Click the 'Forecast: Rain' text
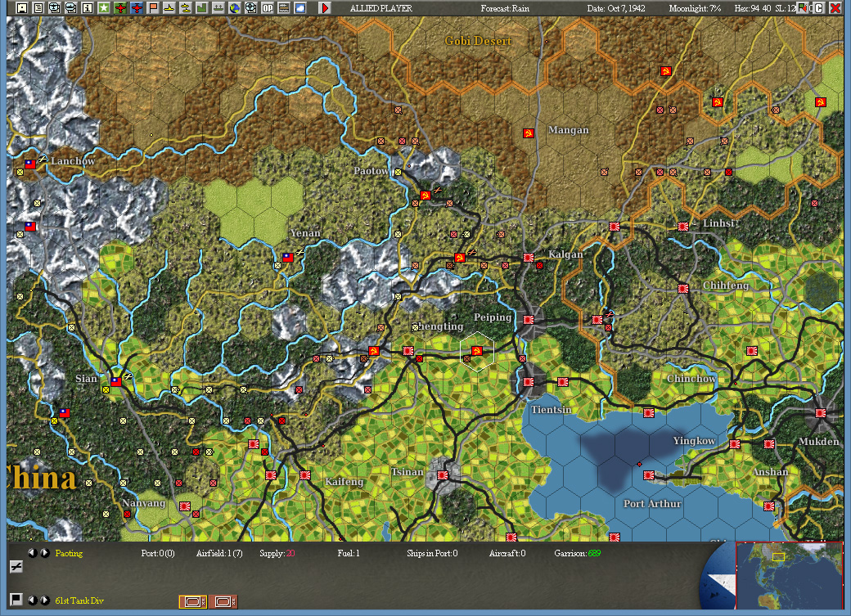The width and height of the screenshot is (851, 616). click(x=505, y=8)
